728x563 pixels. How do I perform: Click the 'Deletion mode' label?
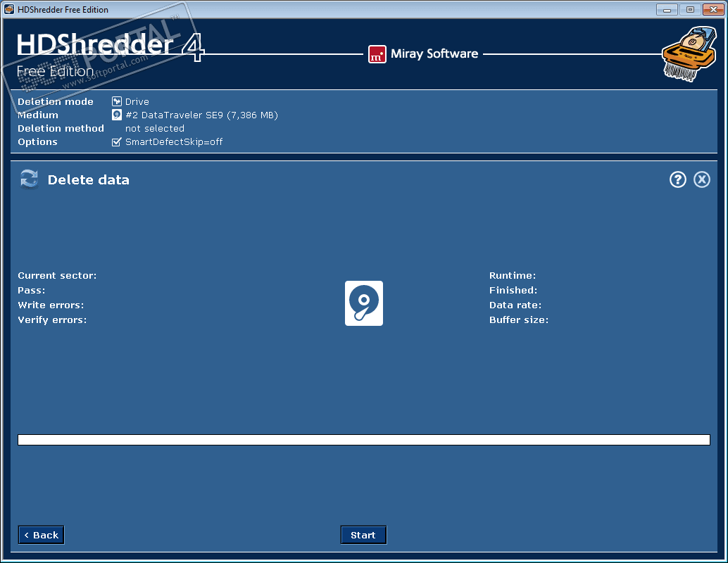55,101
